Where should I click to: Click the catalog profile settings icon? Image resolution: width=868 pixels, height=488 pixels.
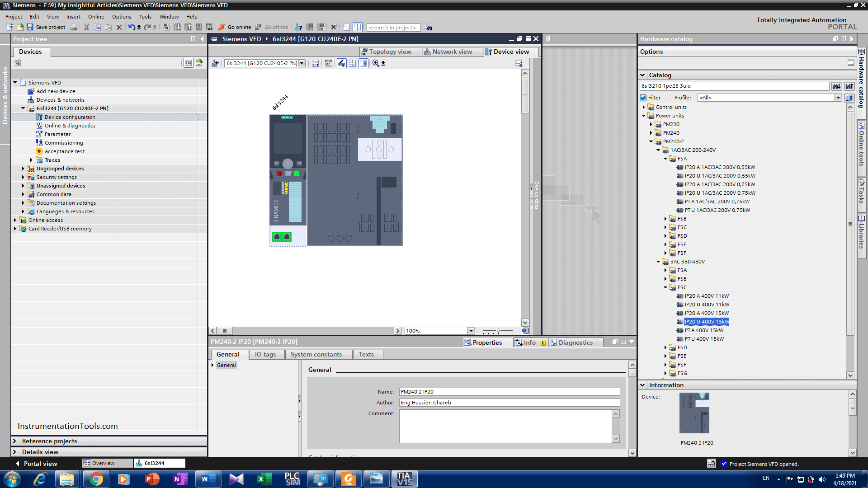coord(849,98)
